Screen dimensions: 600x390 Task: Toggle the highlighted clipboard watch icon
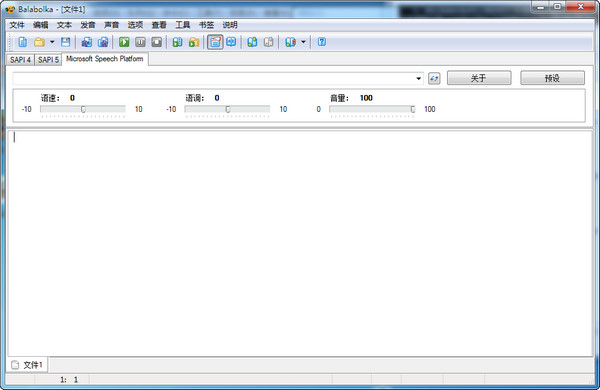pos(215,42)
